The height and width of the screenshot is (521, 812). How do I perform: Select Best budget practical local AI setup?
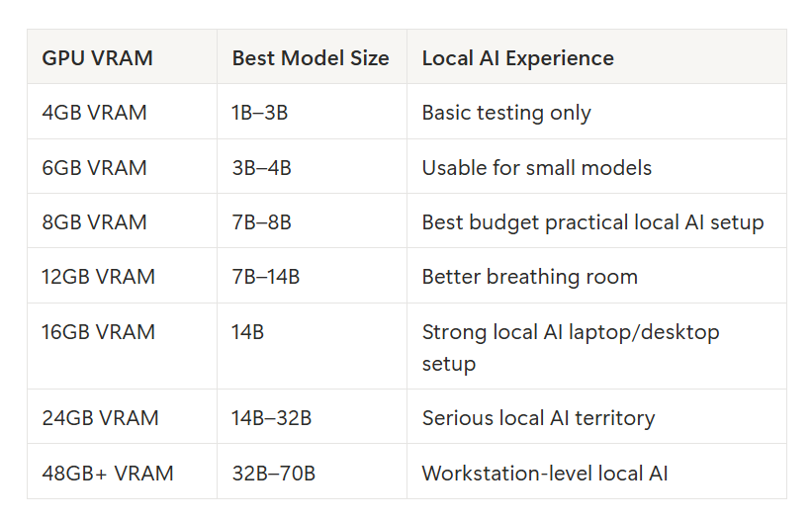pyautogui.click(x=593, y=222)
